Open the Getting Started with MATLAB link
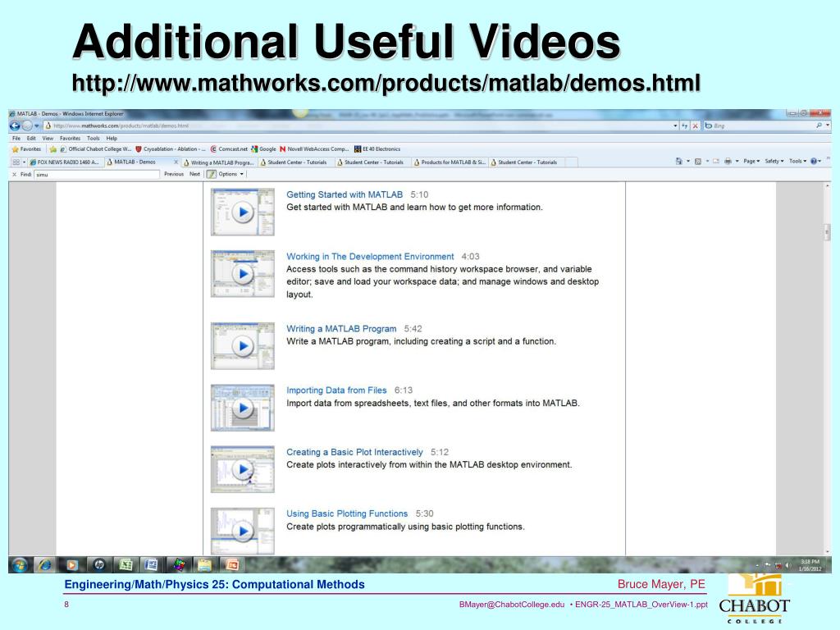Image resolution: width=840 pixels, height=630 pixels. coord(345,194)
